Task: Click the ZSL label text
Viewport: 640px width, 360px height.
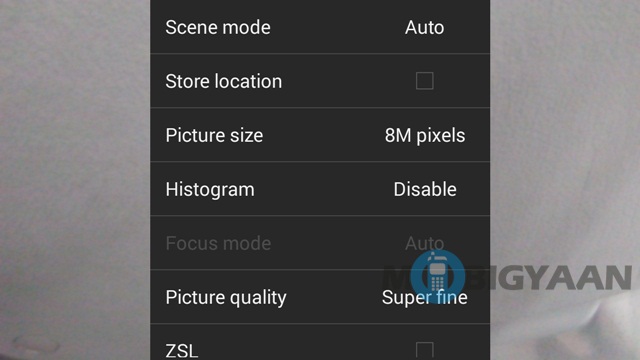Action: tap(182, 351)
